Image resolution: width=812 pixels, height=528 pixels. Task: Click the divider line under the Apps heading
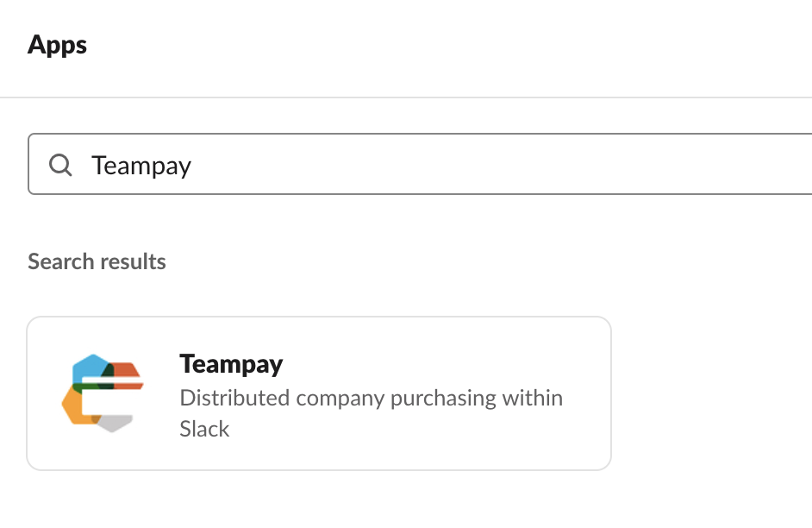(406, 97)
